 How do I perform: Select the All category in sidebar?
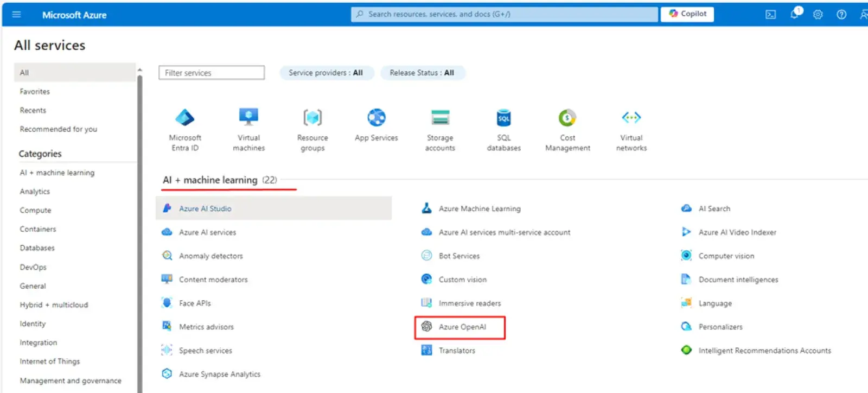[75, 72]
